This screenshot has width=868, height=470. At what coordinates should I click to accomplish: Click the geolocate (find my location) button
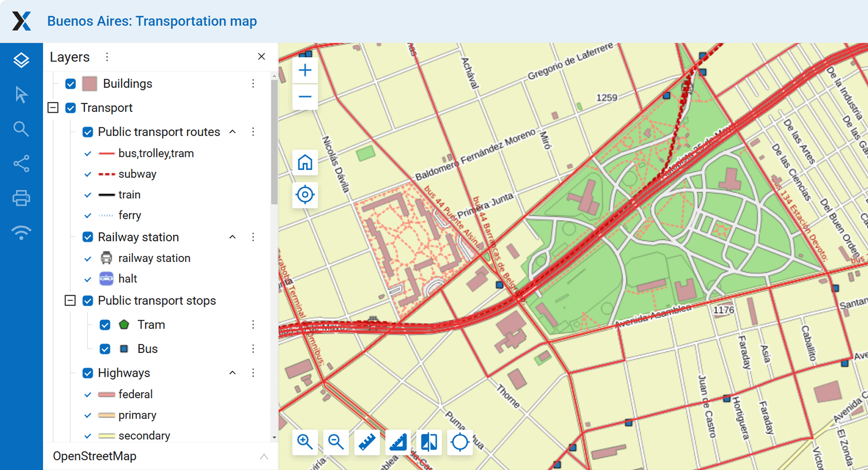[305, 195]
